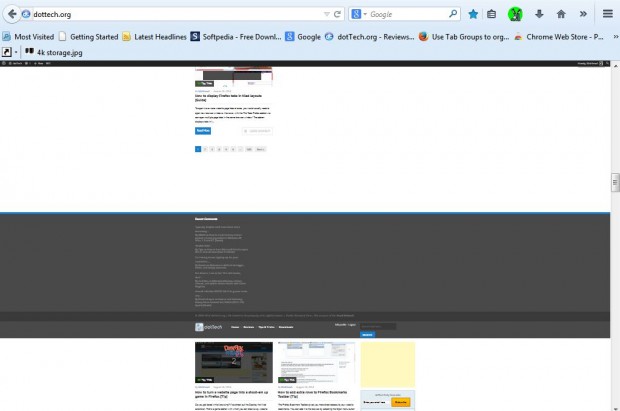Open the Downloads arrow panel
Viewport: 620px width, 411px height.
[x=539, y=14]
